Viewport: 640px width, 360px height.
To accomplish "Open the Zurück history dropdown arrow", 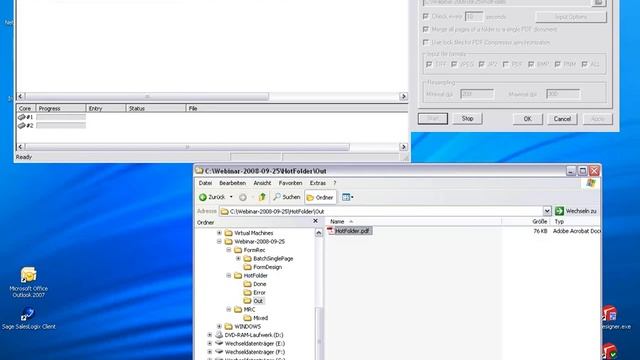I will (231, 197).
